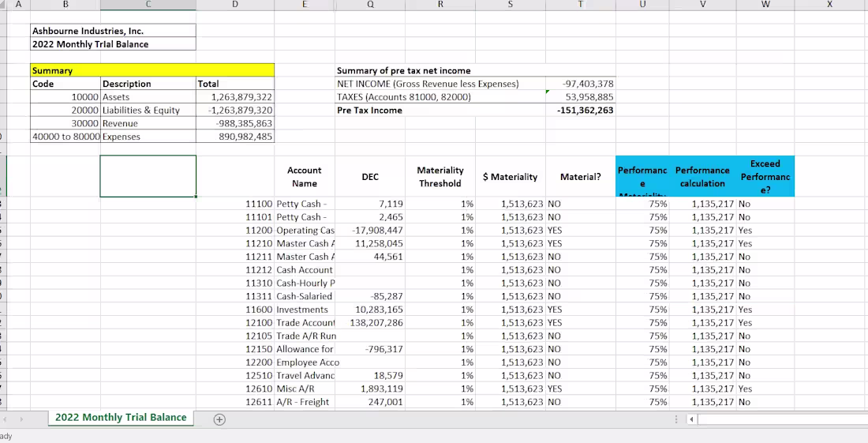Click the 'Account Name' column heading

(x=305, y=177)
